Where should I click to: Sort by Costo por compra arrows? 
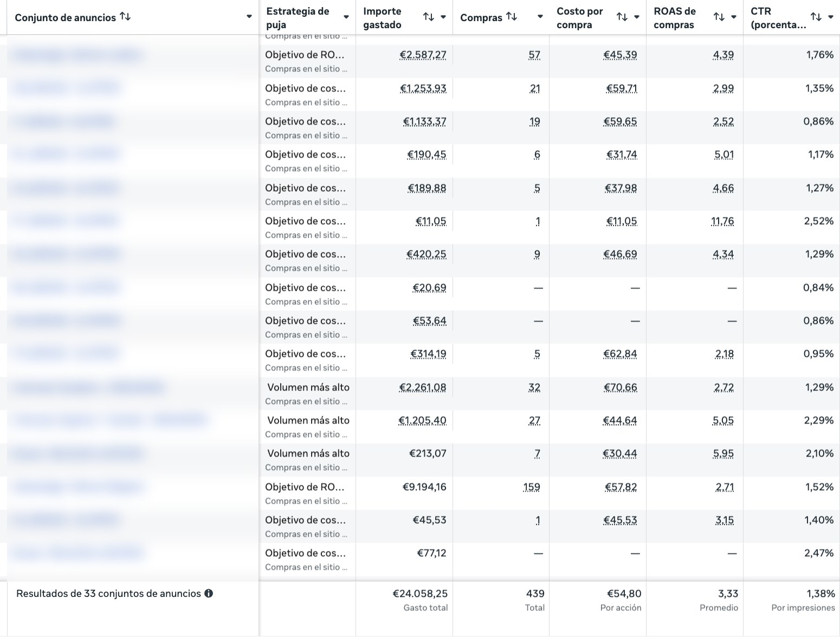coord(622,17)
